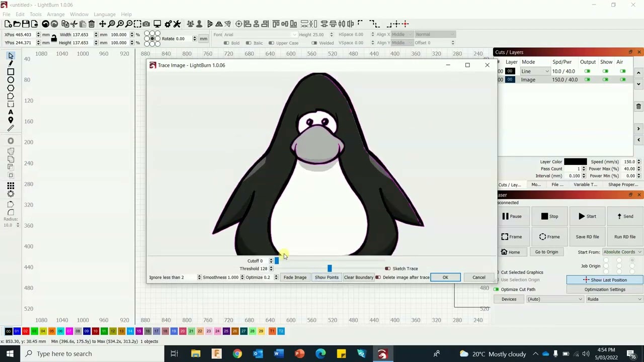Toggle the Bold font switch
The image size is (644, 362).
[x=226, y=43]
